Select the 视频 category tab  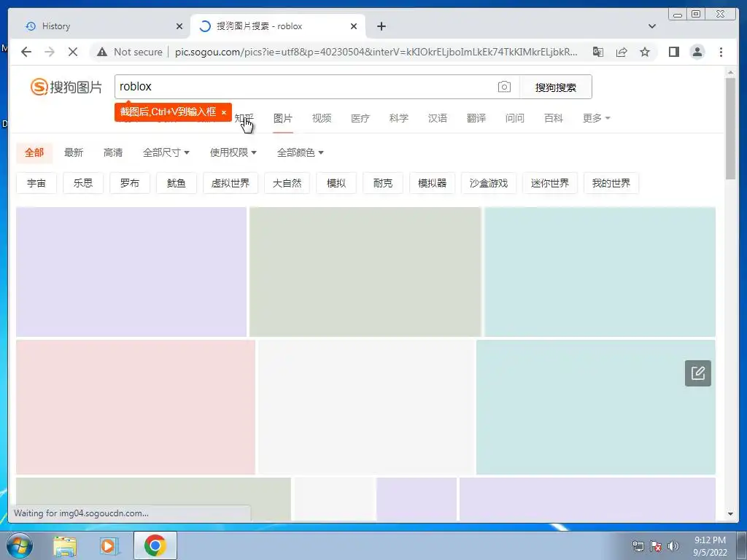(322, 118)
